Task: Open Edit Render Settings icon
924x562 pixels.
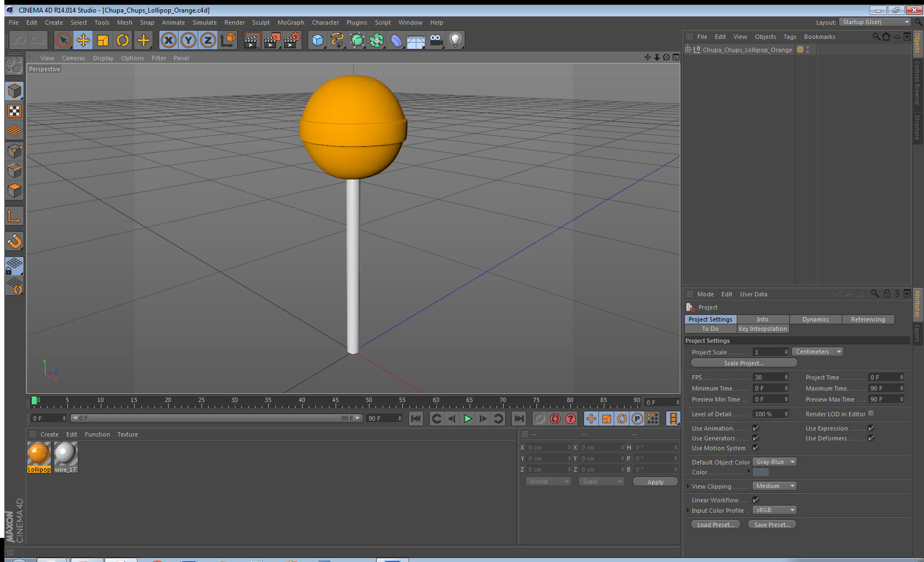Action: click(x=292, y=40)
